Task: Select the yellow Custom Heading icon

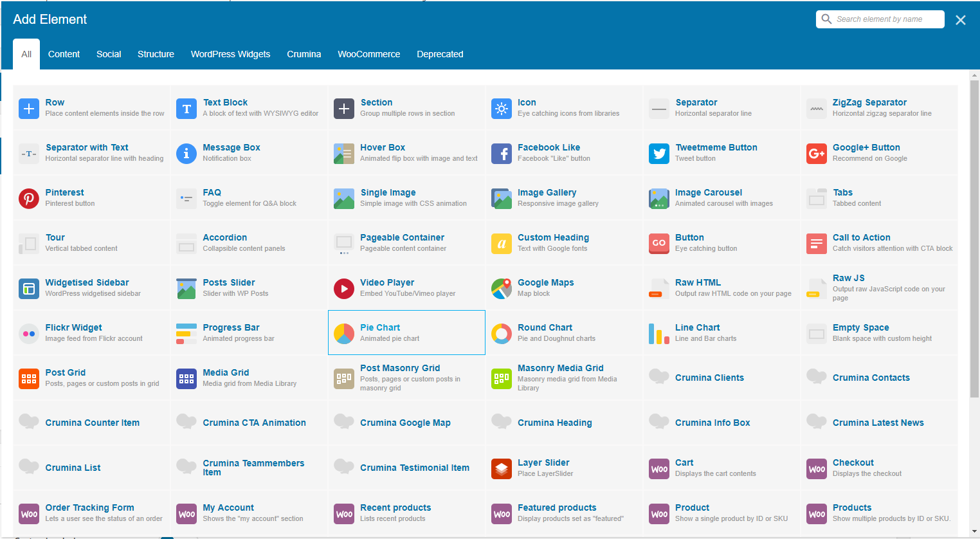Action: [x=502, y=244]
